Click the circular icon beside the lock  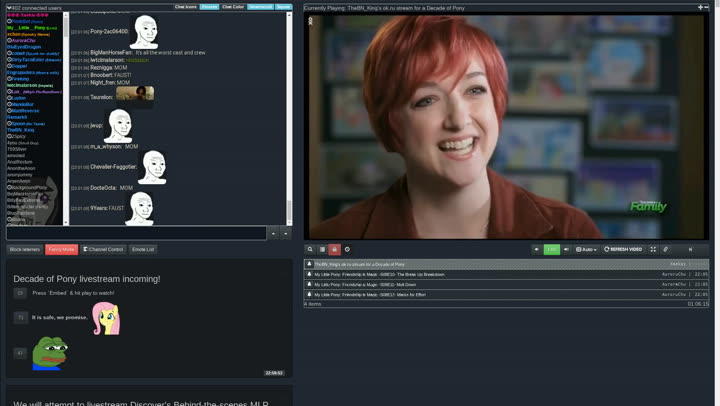(347, 249)
